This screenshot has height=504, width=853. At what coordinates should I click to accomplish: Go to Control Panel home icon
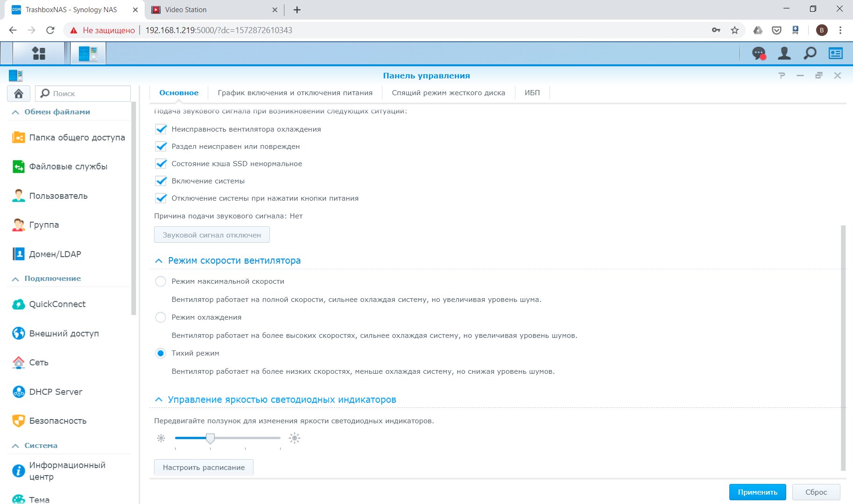(19, 93)
